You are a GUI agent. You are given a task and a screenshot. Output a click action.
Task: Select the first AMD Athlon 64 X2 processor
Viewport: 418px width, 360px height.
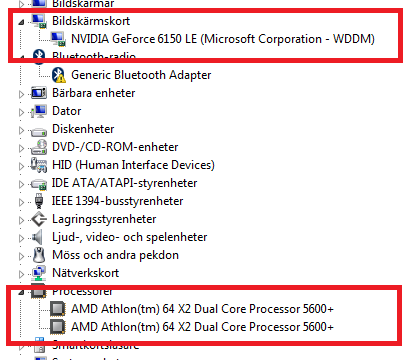(x=202, y=309)
